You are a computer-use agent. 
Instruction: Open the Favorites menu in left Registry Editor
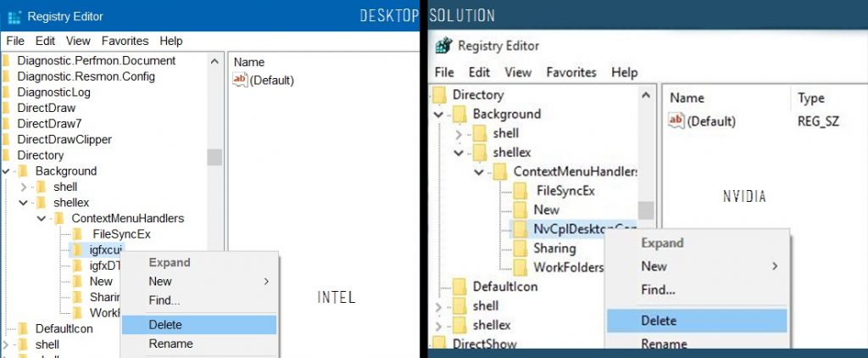pyautogui.click(x=125, y=41)
